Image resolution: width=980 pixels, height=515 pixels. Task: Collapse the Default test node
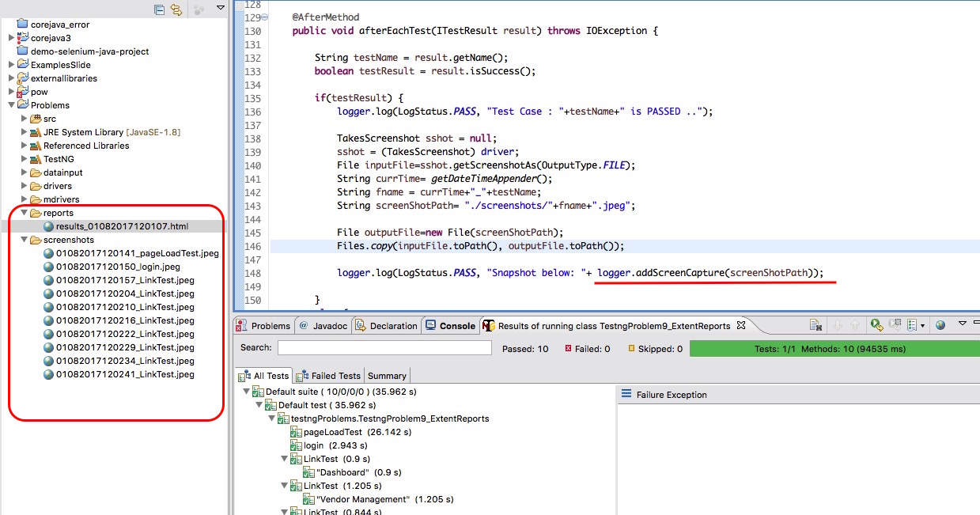click(x=259, y=405)
